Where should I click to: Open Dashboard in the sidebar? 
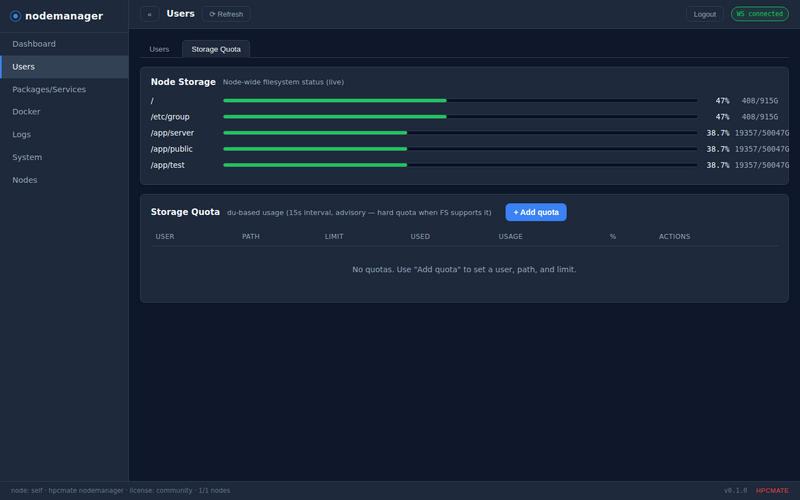(x=64, y=44)
